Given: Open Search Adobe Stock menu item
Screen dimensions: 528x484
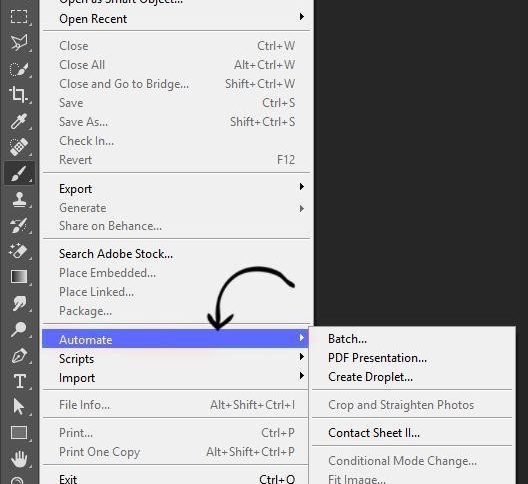Looking at the screenshot, I should (x=116, y=254).
